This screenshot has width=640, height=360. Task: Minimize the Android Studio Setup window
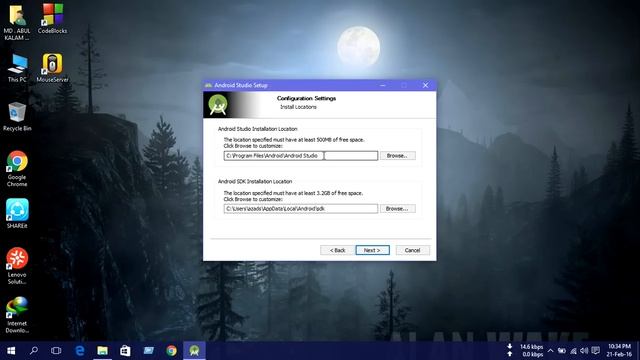pyautogui.click(x=382, y=85)
